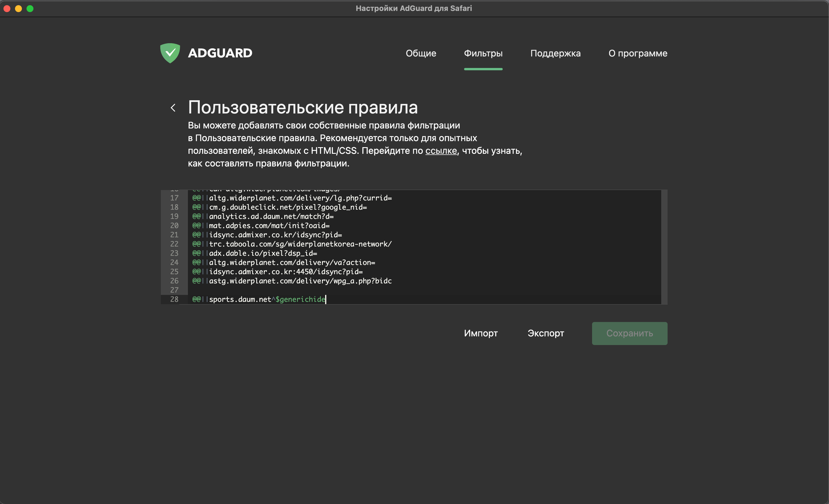Go back using the left chevron arrow
This screenshot has width=829, height=504.
(173, 108)
